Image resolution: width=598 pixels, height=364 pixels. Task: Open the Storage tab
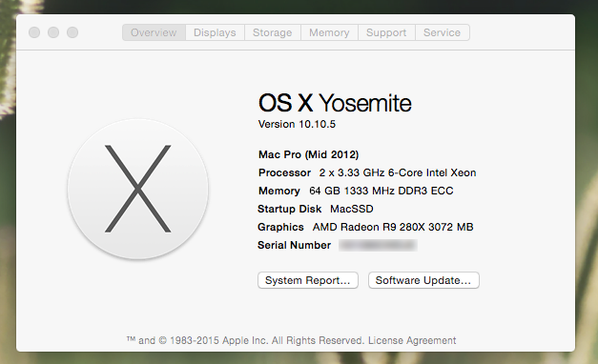[x=273, y=32]
